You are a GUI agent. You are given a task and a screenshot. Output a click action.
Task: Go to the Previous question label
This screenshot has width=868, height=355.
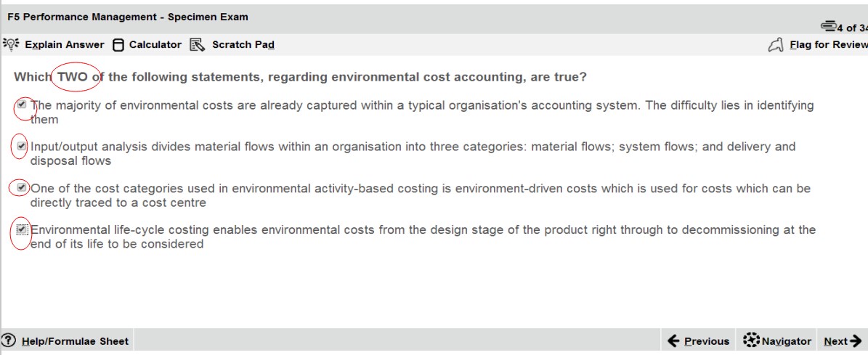tap(706, 341)
